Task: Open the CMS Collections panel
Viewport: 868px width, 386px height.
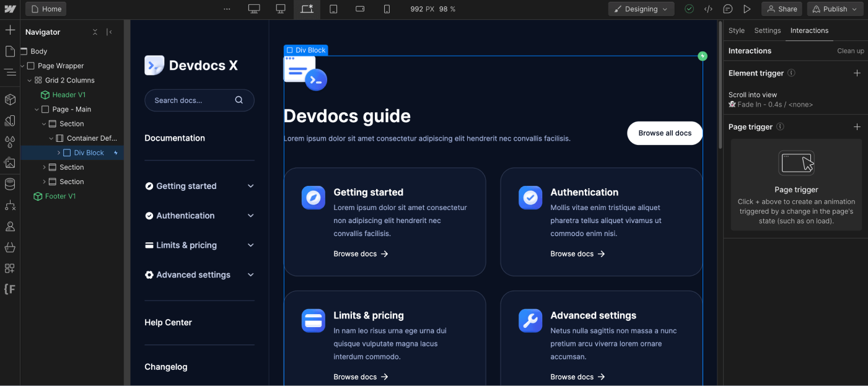Action: click(x=10, y=184)
